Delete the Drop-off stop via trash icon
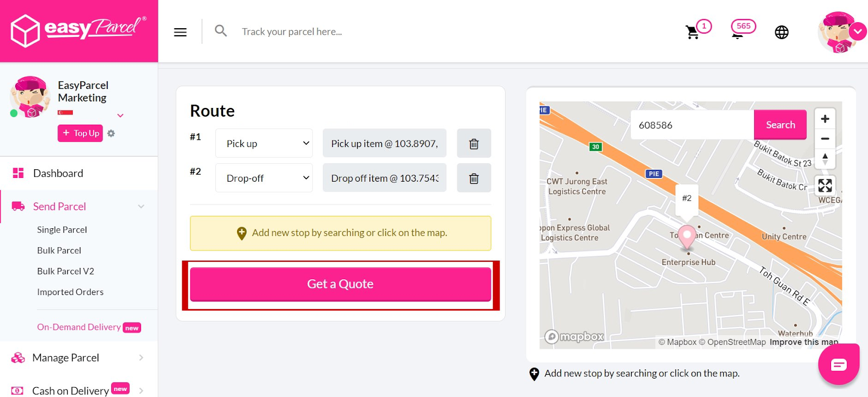Screen dimensions: 868x397 pyautogui.click(x=474, y=177)
